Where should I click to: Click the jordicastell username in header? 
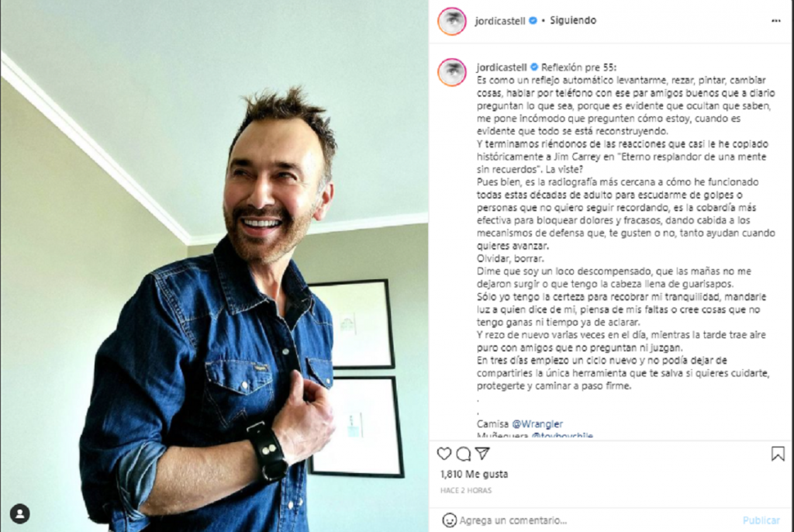click(500, 21)
